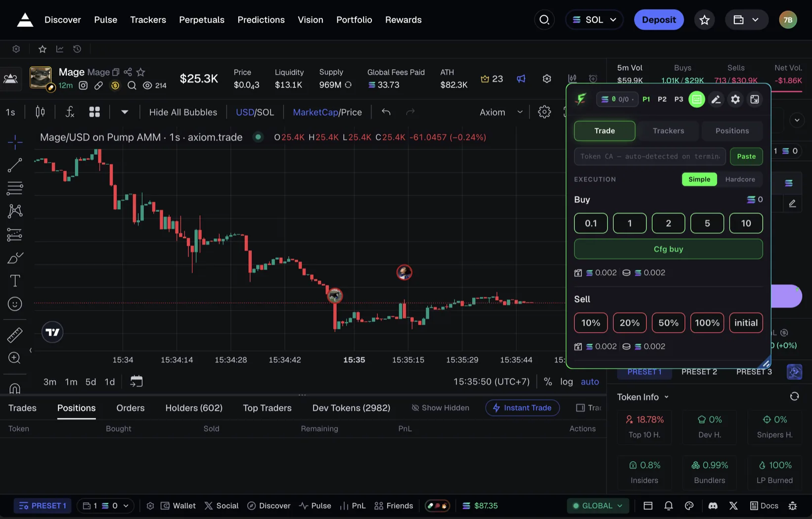Open the wallet dropdown beside the star
This screenshot has width=812, height=519.
point(746,20)
